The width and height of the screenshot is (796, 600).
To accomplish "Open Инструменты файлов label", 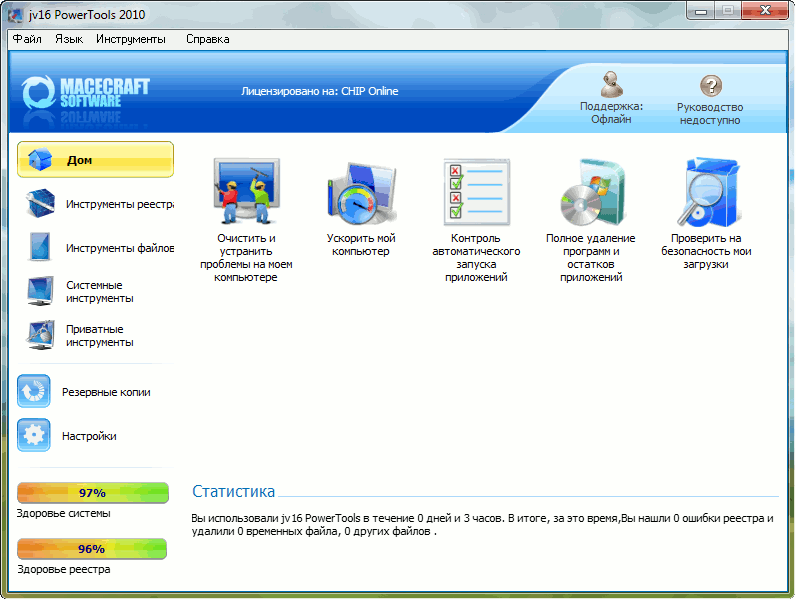I will [120, 248].
